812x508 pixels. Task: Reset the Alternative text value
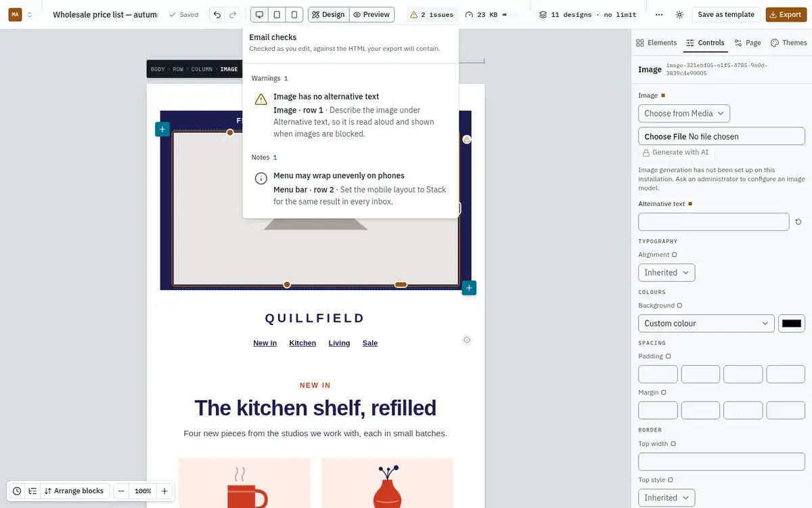(x=798, y=222)
